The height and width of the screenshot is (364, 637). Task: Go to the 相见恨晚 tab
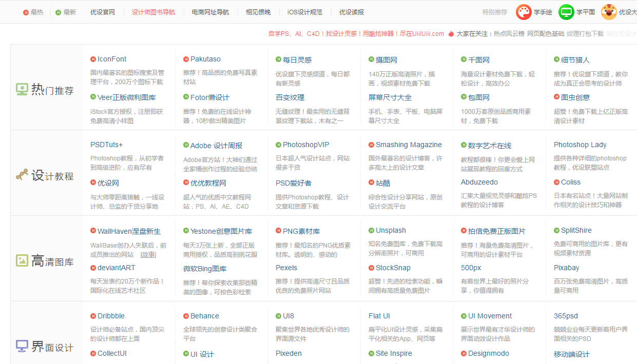[x=258, y=12]
